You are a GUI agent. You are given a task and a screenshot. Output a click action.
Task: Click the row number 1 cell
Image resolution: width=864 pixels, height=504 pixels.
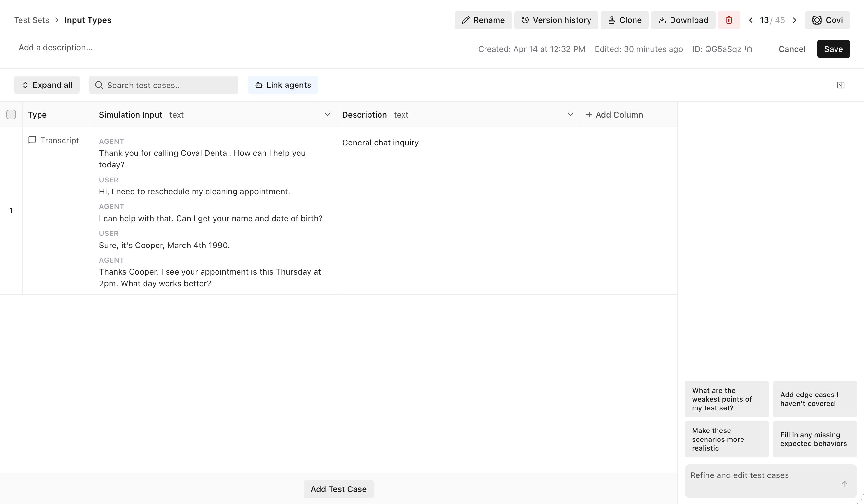(11, 211)
